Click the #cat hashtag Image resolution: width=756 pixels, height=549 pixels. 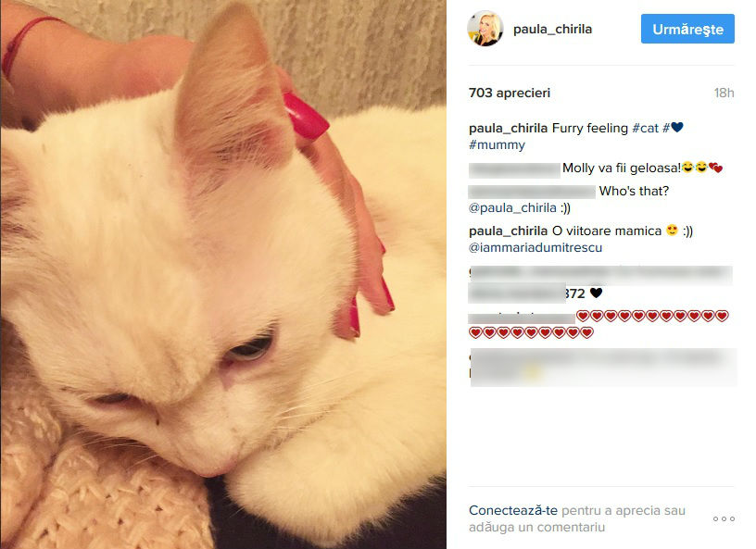click(x=645, y=128)
